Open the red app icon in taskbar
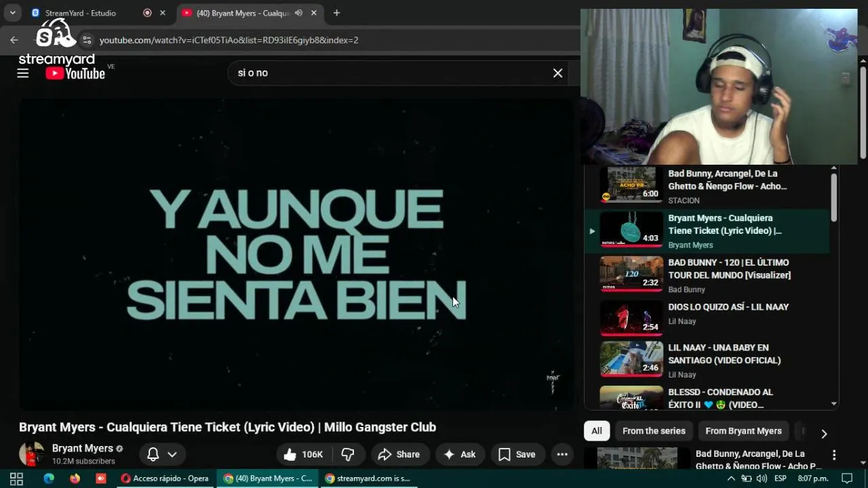Viewport: 868px width, 488px height. [x=101, y=479]
